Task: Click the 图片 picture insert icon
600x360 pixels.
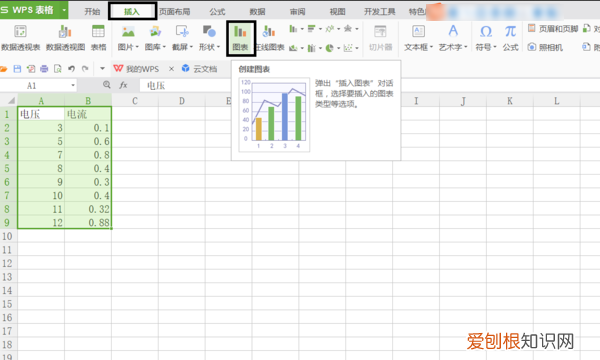Action: (128, 31)
